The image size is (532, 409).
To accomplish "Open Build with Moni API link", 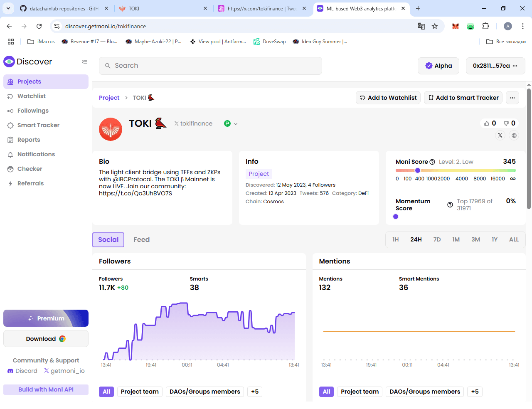I will pos(46,389).
